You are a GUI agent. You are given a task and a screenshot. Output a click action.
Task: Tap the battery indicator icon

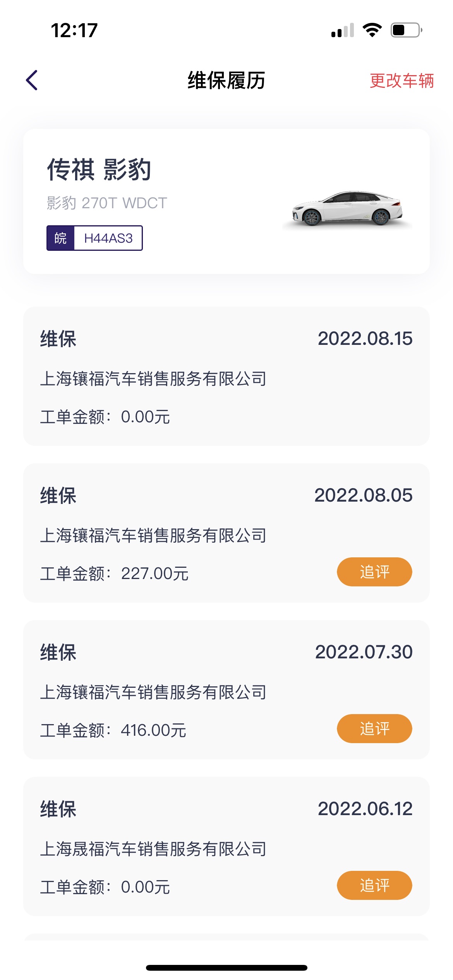tap(406, 30)
